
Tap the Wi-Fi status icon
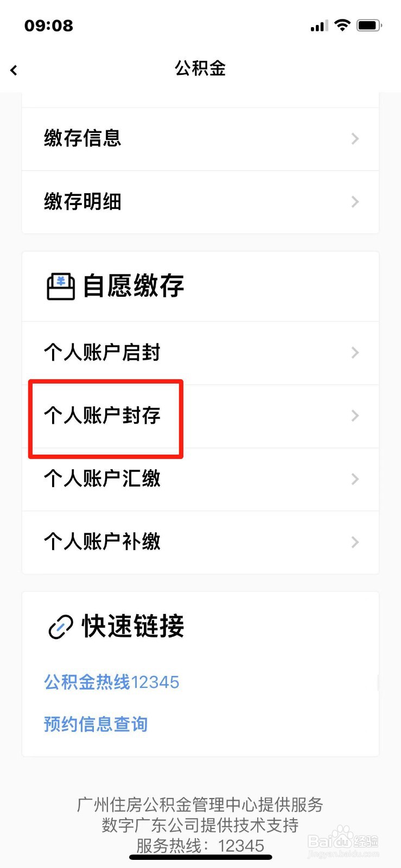(x=342, y=25)
